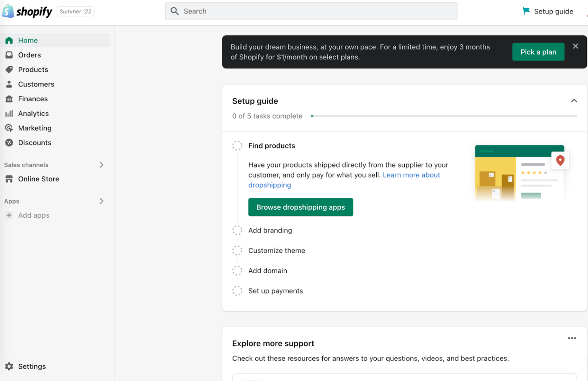
Task: Open Marketing using the megaphone icon
Action: (x=9, y=128)
